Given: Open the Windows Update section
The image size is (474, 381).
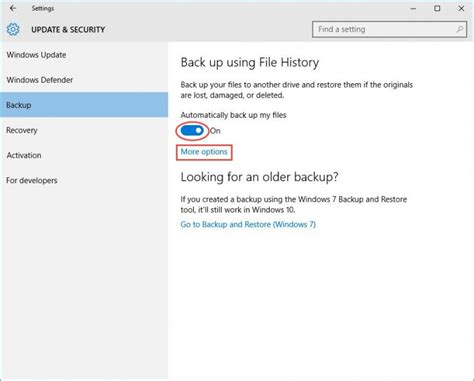Looking at the screenshot, I should [84, 55].
